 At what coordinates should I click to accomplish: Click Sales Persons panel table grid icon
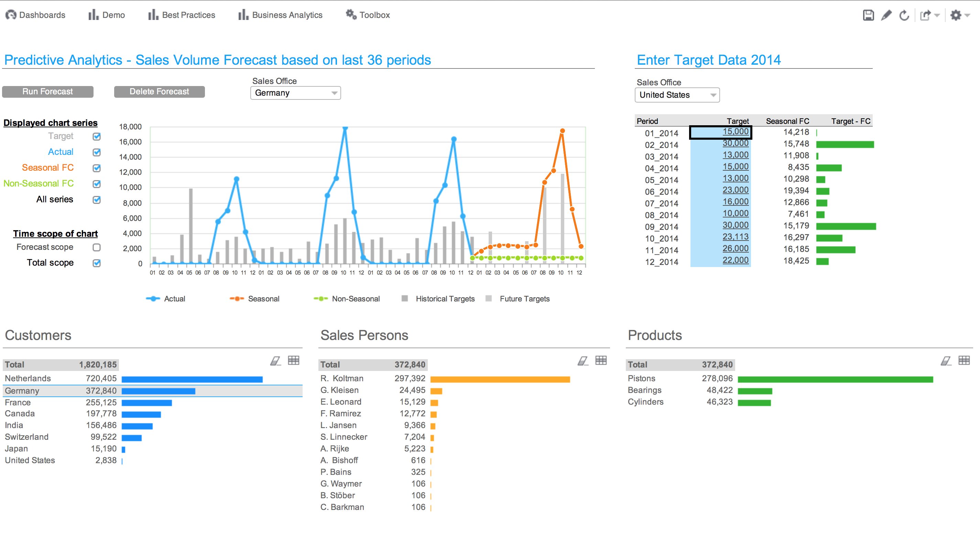601,361
